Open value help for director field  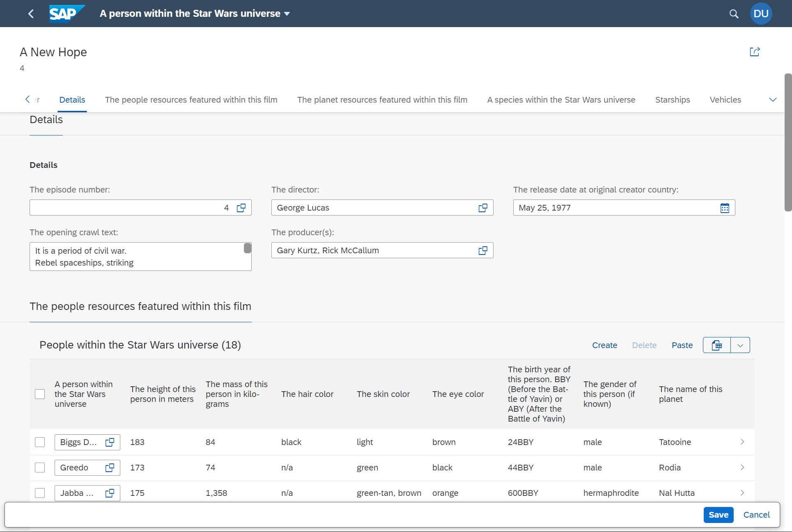(x=483, y=208)
